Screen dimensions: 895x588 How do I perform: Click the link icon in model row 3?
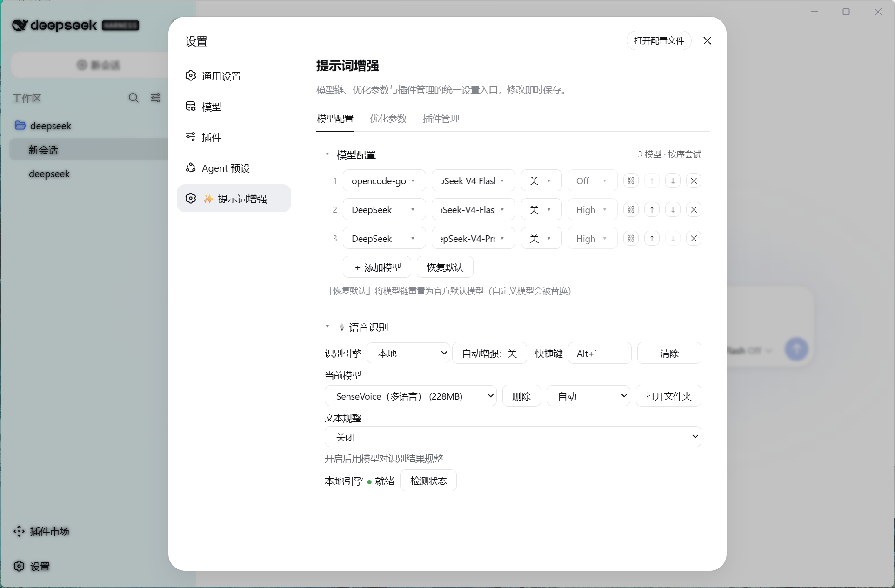pos(631,239)
